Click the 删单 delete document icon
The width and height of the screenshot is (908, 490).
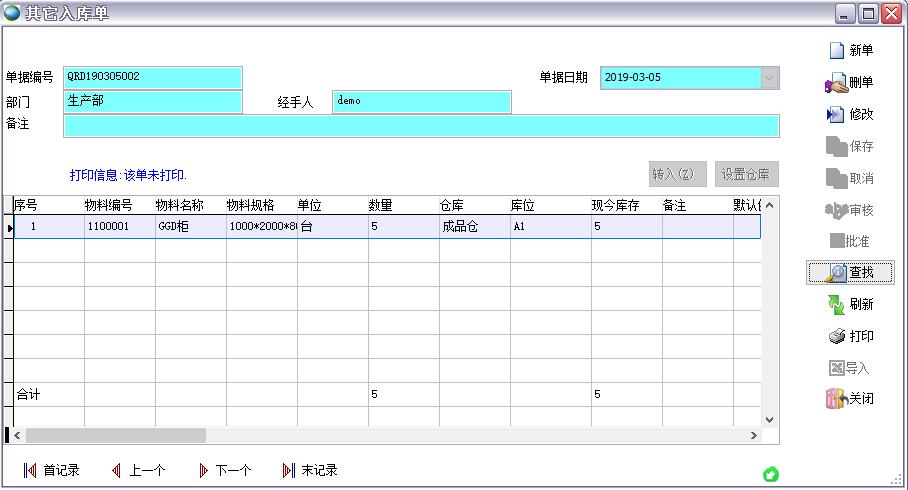coord(836,83)
